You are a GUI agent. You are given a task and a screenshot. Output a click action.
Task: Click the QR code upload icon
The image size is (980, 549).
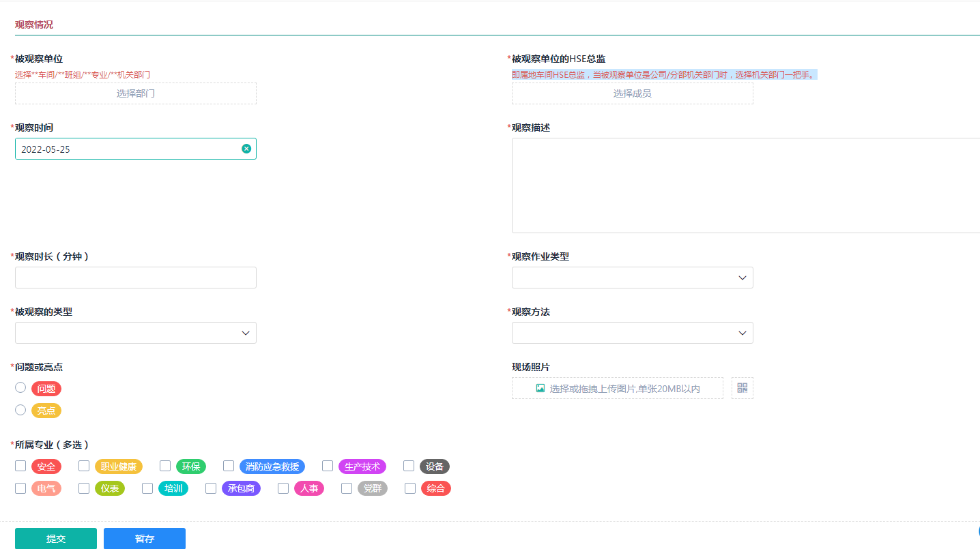742,388
